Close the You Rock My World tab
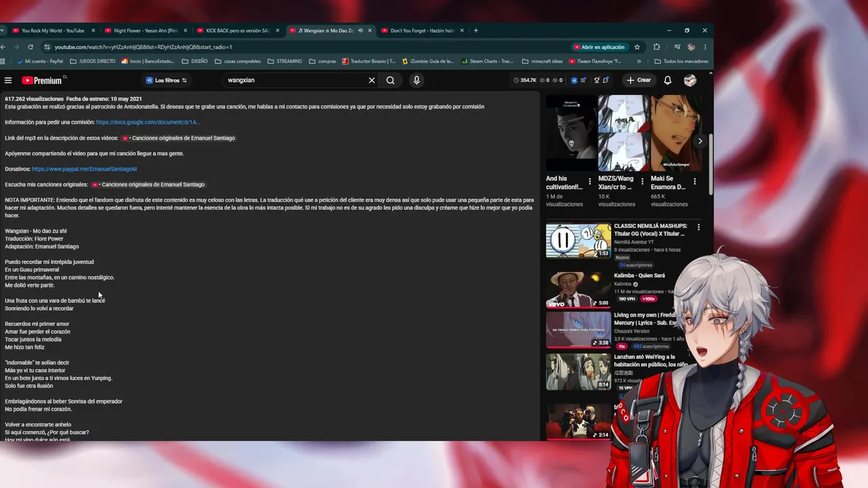The height and width of the screenshot is (488, 868). coord(94,30)
